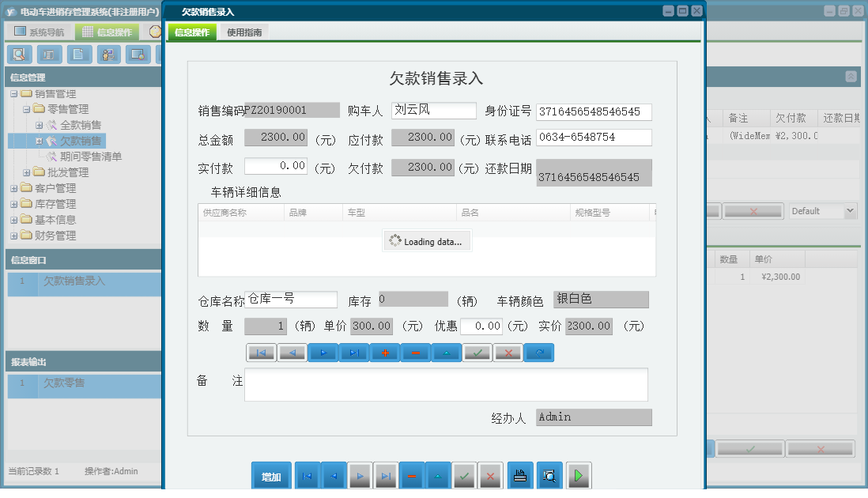
Task: Click the printer icon at the bottom
Action: (x=520, y=475)
